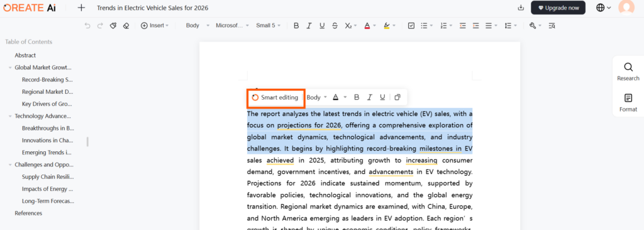Viewport: 644px width, 230px height.
Task: Toggle italic in the floating toolbar
Action: click(x=369, y=98)
